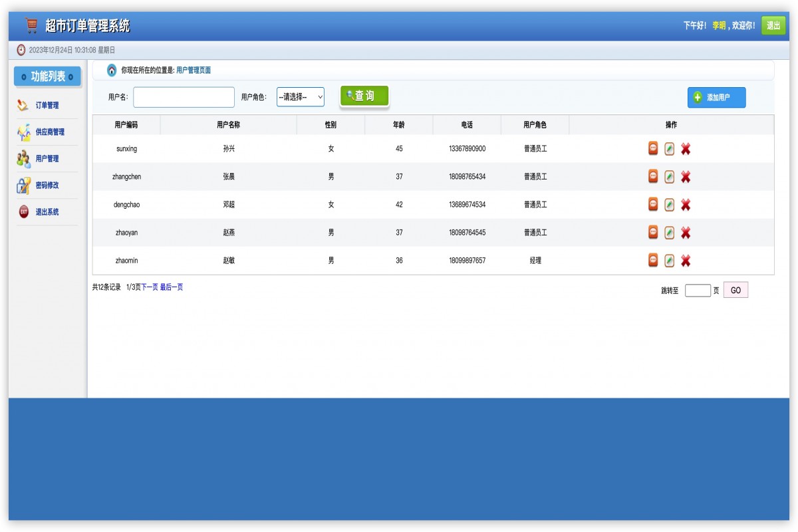Jump to the last page via 最后一页
Screen dimensions: 798x532
172,287
